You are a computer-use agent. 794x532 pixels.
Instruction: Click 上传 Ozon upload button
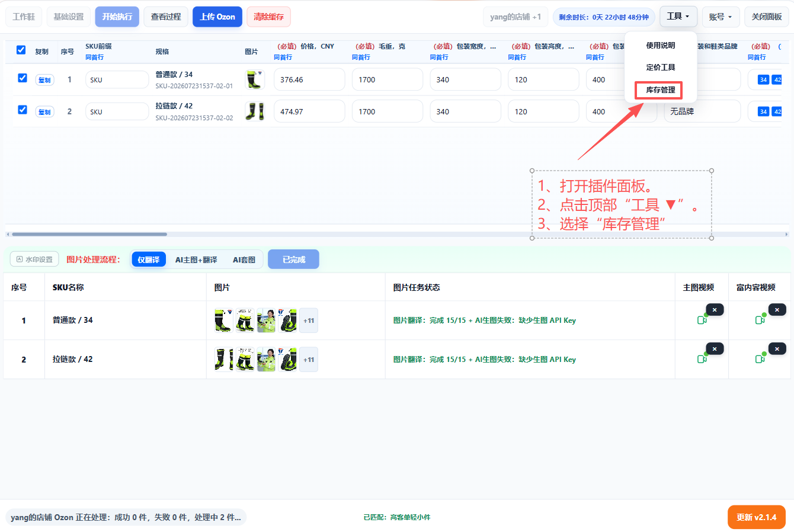point(217,17)
